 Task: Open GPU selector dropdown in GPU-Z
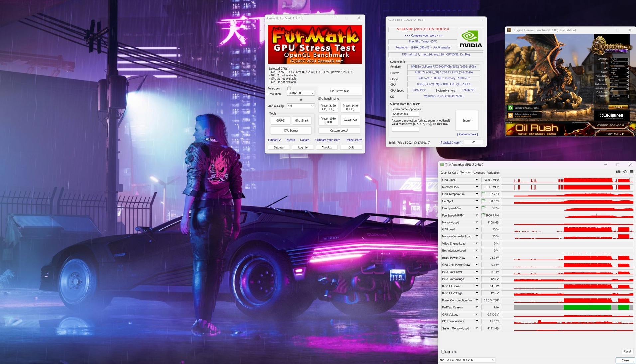tap(467, 360)
